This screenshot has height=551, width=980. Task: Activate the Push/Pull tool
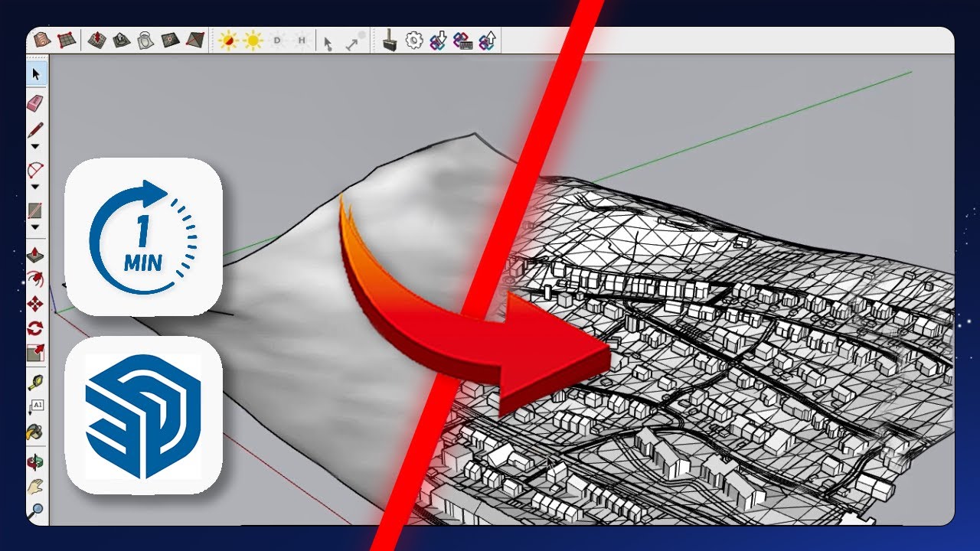35,255
